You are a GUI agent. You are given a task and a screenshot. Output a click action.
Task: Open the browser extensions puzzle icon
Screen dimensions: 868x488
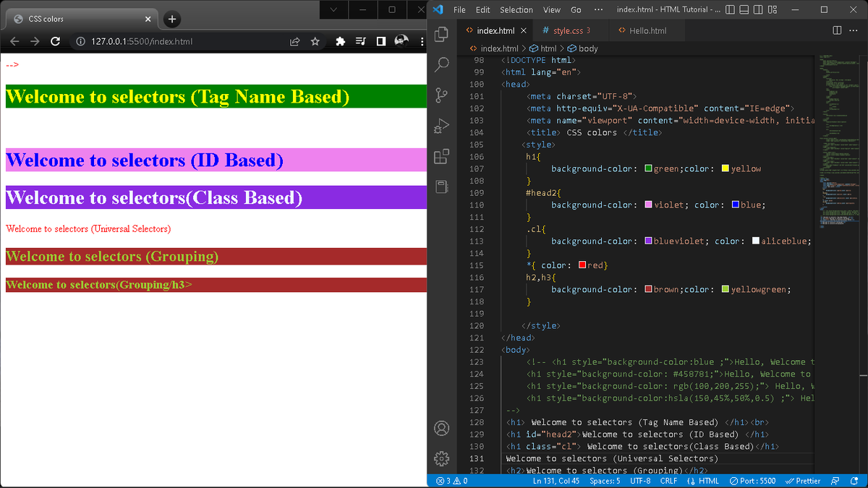(340, 41)
